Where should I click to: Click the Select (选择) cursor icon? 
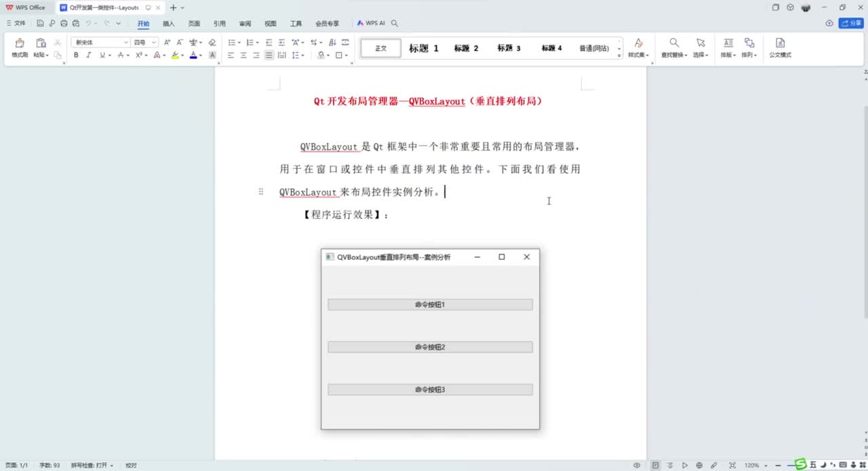[x=701, y=43]
